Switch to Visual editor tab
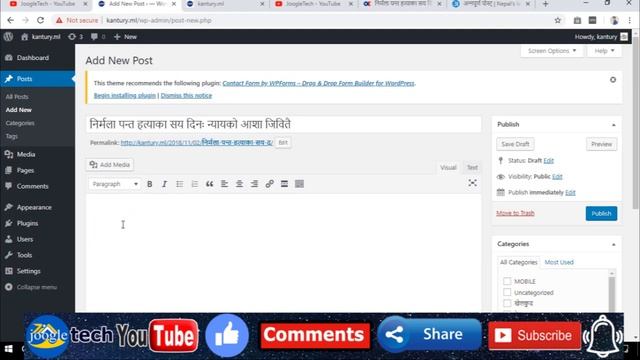 [x=448, y=167]
